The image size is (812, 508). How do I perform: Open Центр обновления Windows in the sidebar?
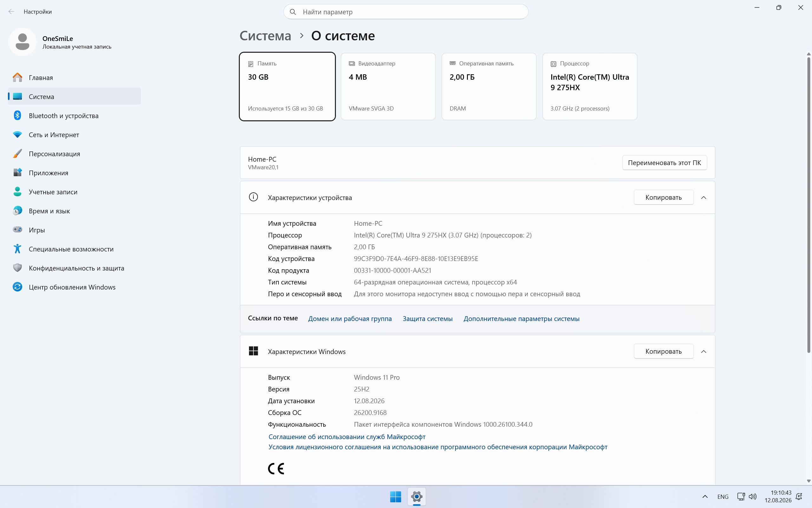75,287
